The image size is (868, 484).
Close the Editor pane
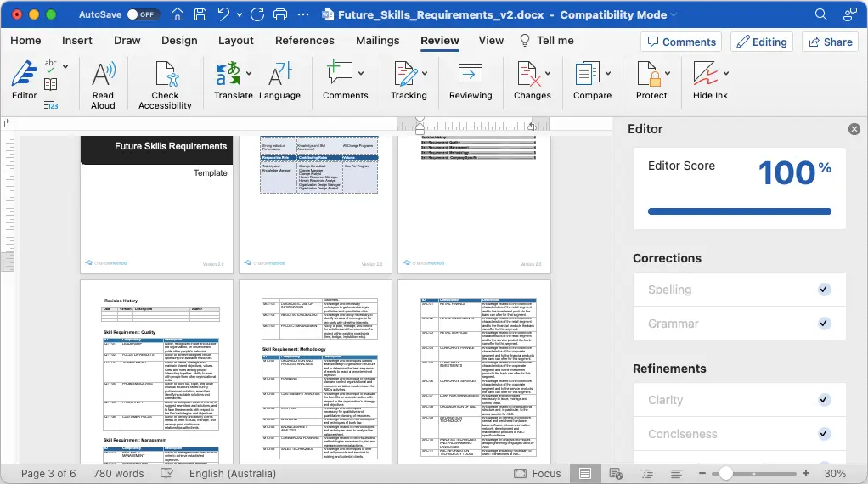click(854, 129)
